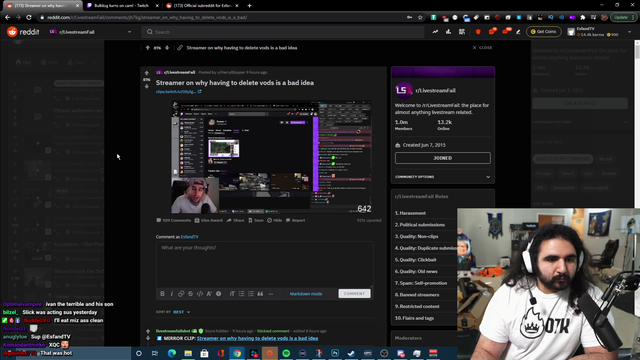Reload the page in Chrome

tap(29, 18)
